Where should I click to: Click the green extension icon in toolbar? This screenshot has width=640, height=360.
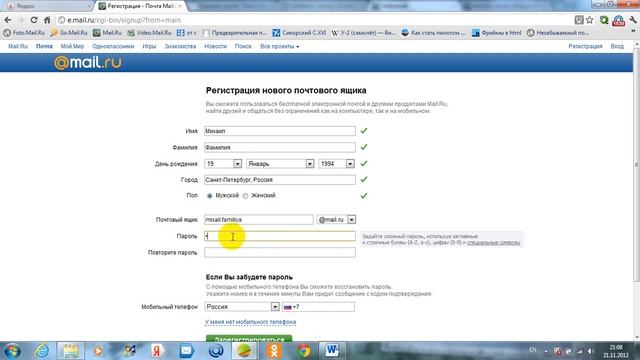[604, 20]
